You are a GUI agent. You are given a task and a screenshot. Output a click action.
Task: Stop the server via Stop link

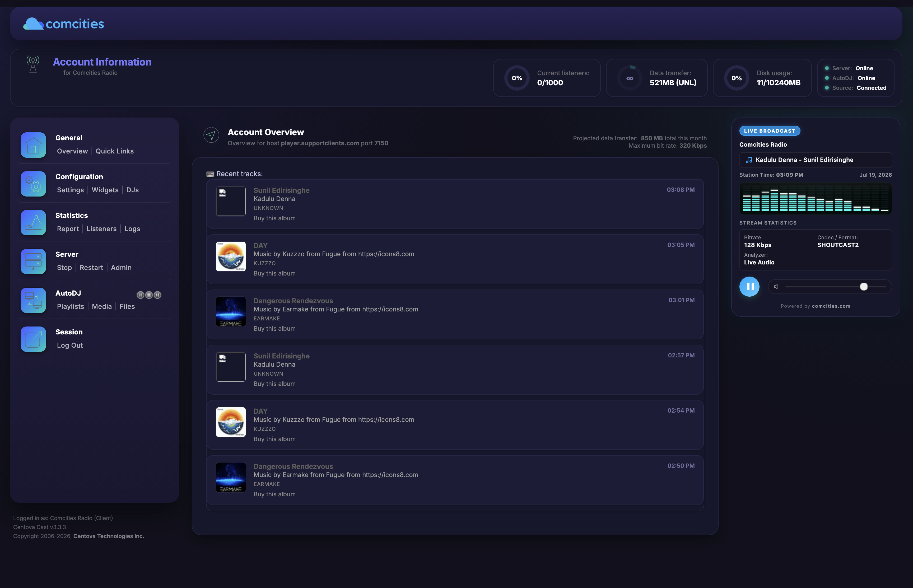pyautogui.click(x=64, y=268)
